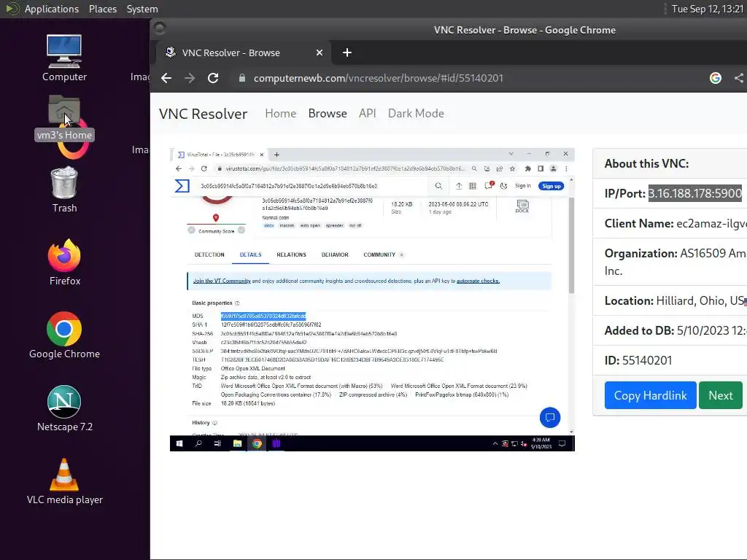The width and height of the screenshot is (747, 560).
Task: Click the Chrome window title bar text
Action: (525, 30)
